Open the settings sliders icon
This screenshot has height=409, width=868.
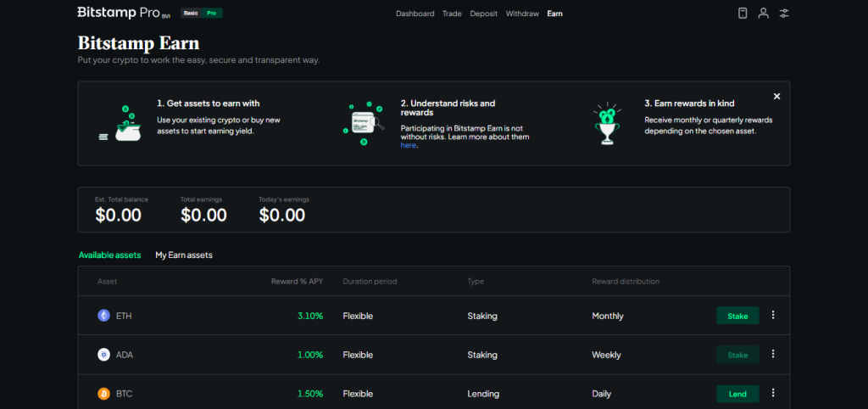784,14
